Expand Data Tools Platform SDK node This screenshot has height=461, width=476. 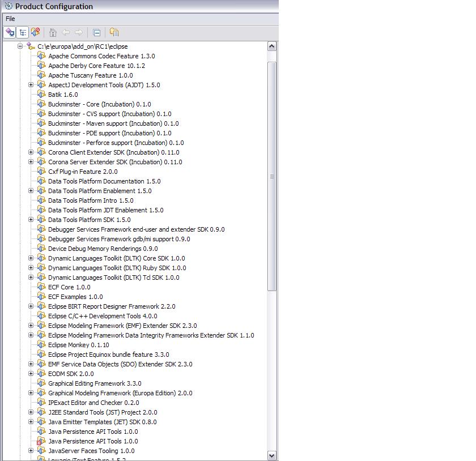click(x=31, y=220)
